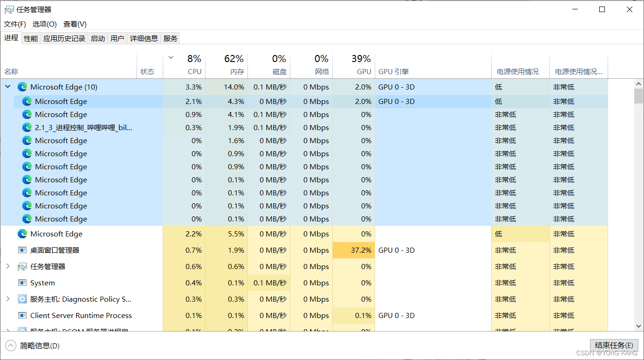Sort by the GPU 引擎 column header
Screen dimensions: 644x360
tap(433, 66)
